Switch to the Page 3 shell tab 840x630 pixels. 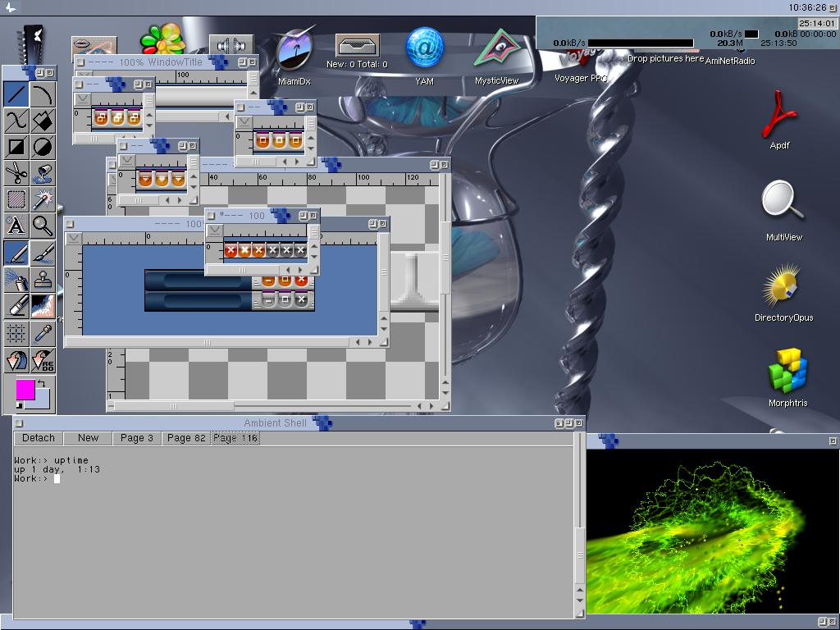click(136, 438)
